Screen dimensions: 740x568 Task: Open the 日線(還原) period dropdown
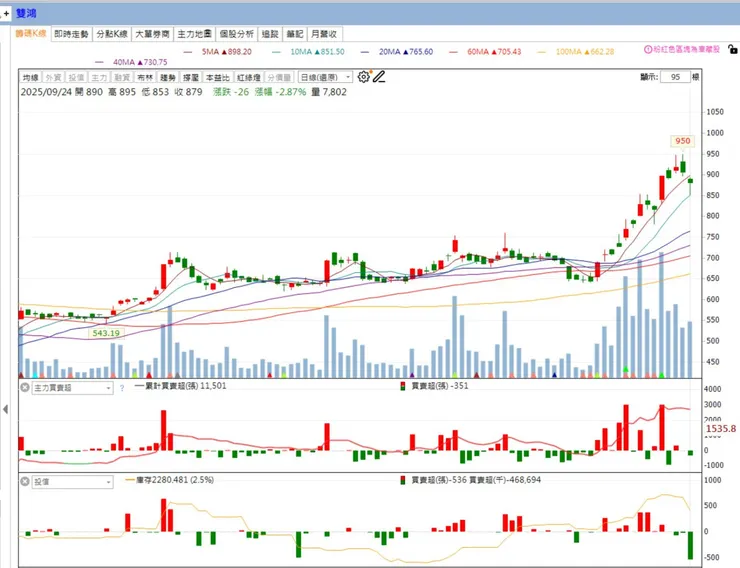point(325,77)
